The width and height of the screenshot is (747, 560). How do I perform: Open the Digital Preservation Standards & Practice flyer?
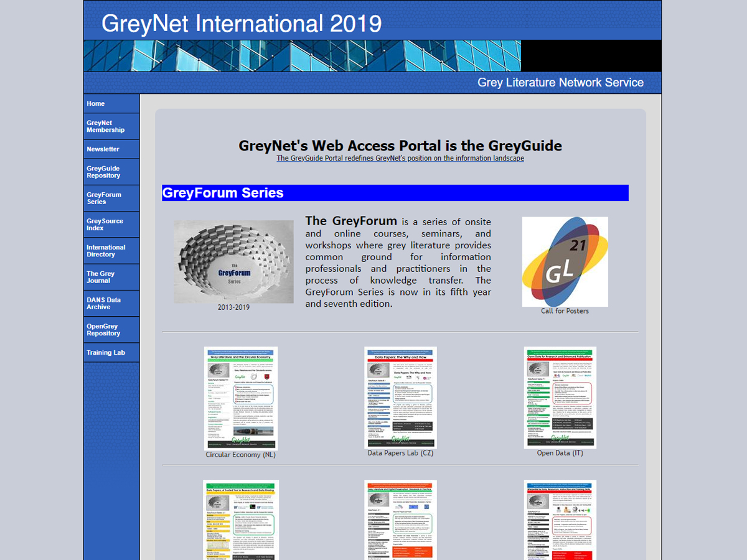(x=400, y=520)
